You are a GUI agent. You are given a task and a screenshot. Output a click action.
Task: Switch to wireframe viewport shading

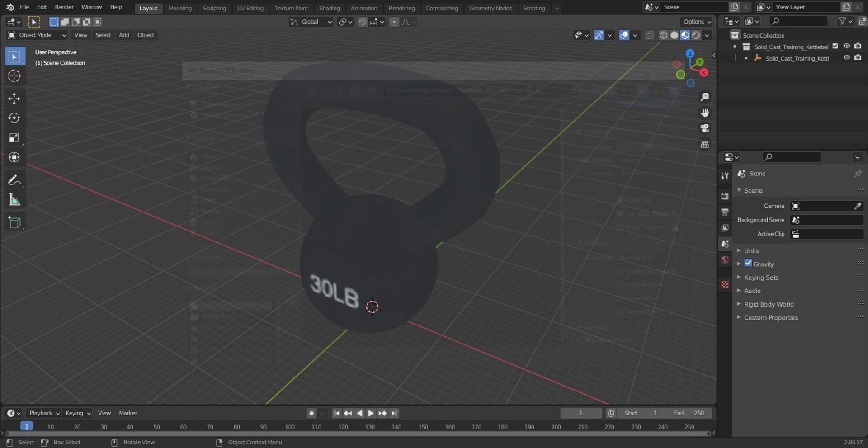pyautogui.click(x=664, y=35)
